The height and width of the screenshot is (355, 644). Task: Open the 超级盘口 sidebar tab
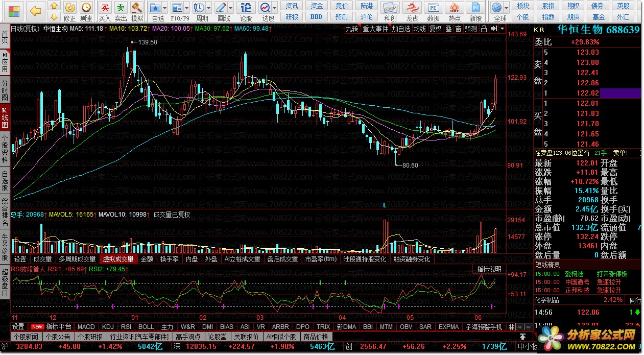pos(5,282)
